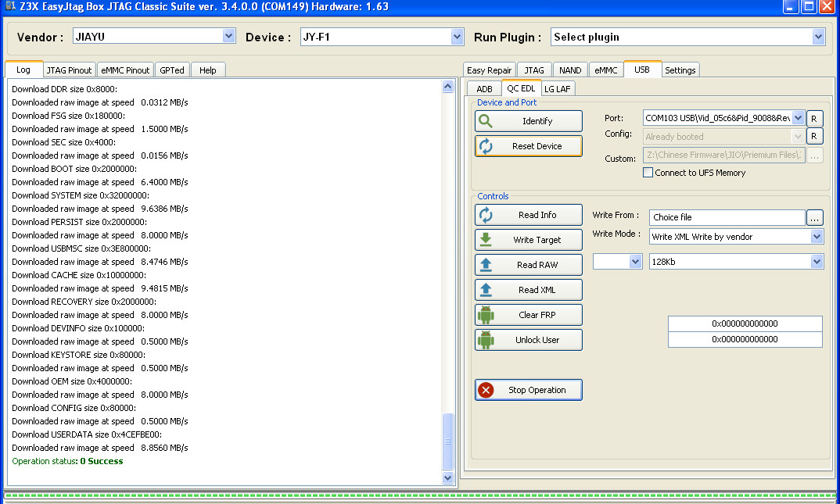Switch to the eMMC tab
This screenshot has height=504, width=840.
pyautogui.click(x=606, y=70)
